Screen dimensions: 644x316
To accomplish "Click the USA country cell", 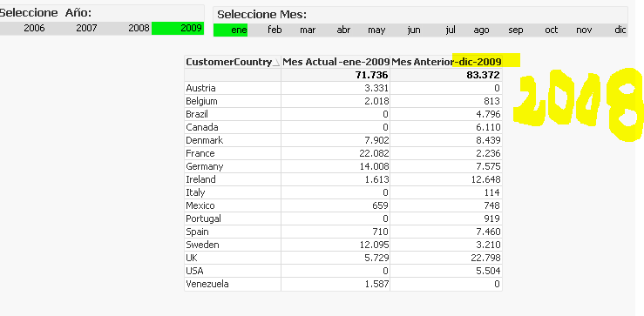I will click(233, 272).
